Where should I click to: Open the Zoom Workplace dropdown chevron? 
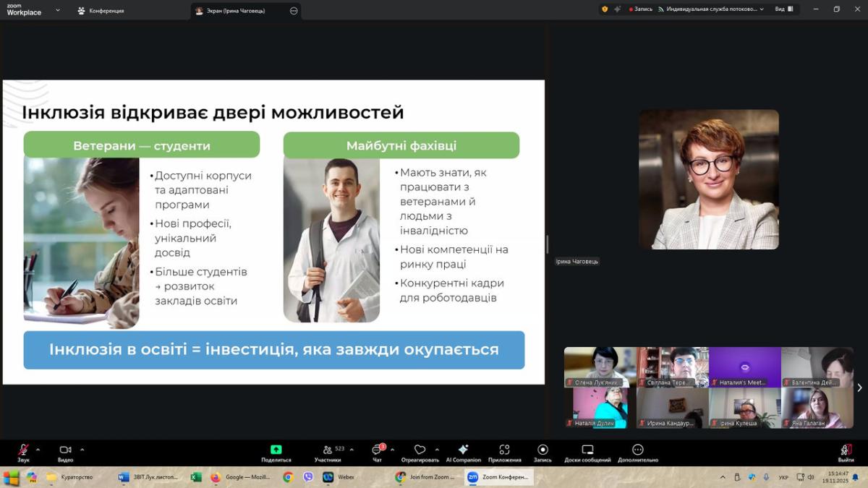[58, 11]
